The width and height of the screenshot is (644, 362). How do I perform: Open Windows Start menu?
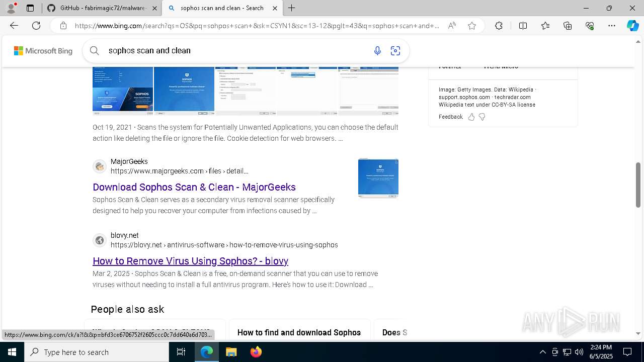click(12, 352)
